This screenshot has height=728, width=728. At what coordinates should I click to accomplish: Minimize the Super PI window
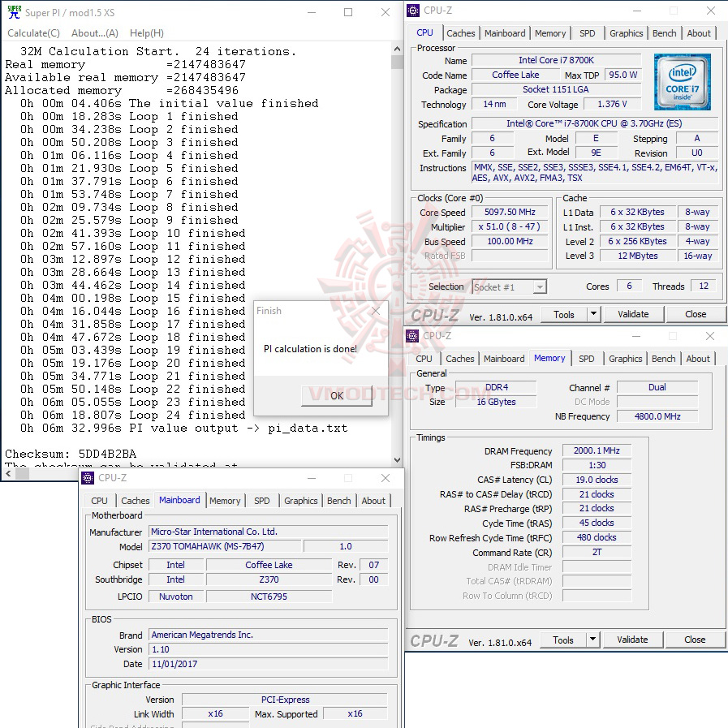click(312, 12)
